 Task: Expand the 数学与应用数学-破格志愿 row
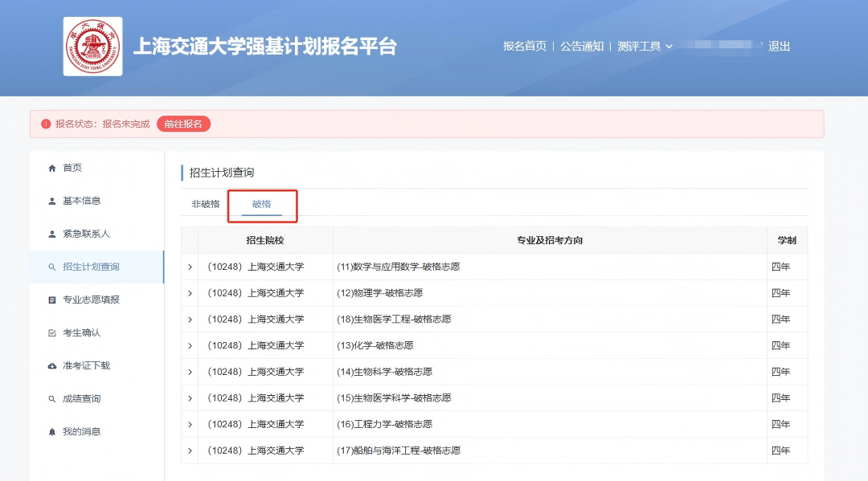click(x=190, y=266)
